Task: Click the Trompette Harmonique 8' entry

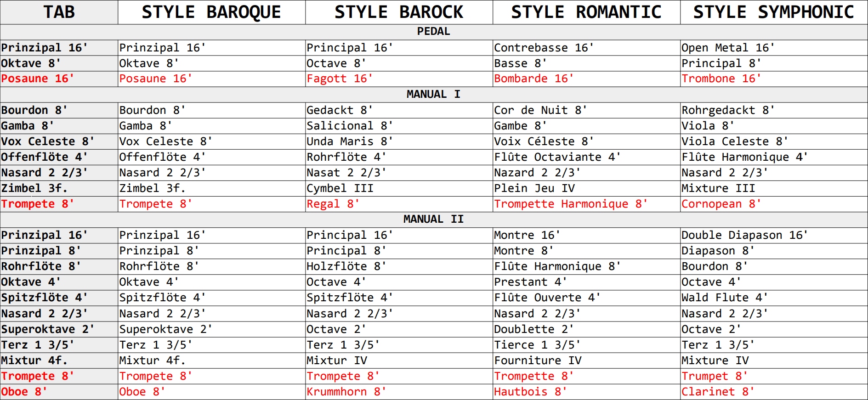Action: click(570, 204)
